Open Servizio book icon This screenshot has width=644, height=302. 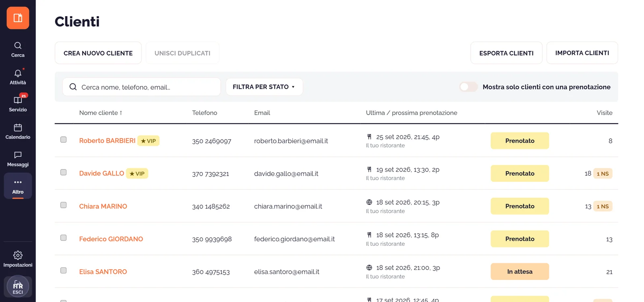point(18,104)
